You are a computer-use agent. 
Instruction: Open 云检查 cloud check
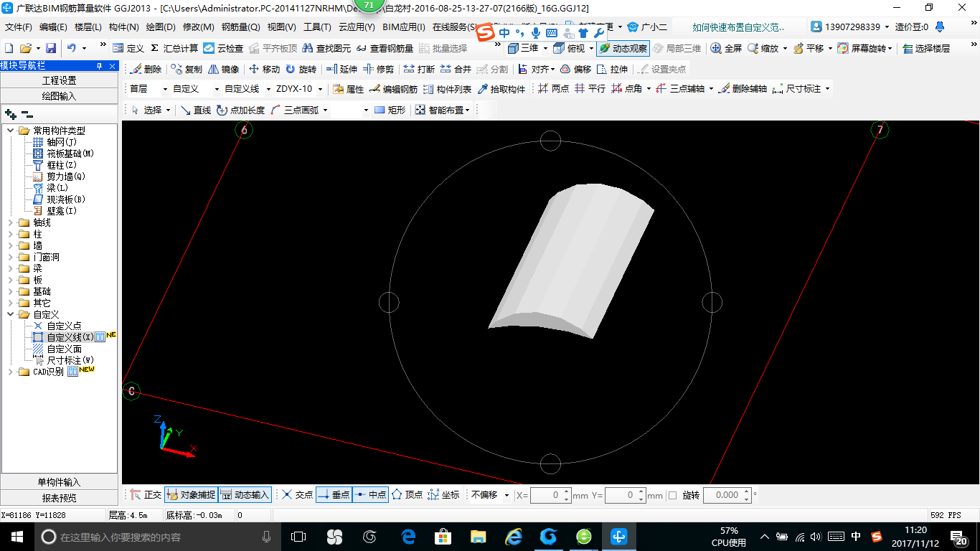click(x=223, y=48)
